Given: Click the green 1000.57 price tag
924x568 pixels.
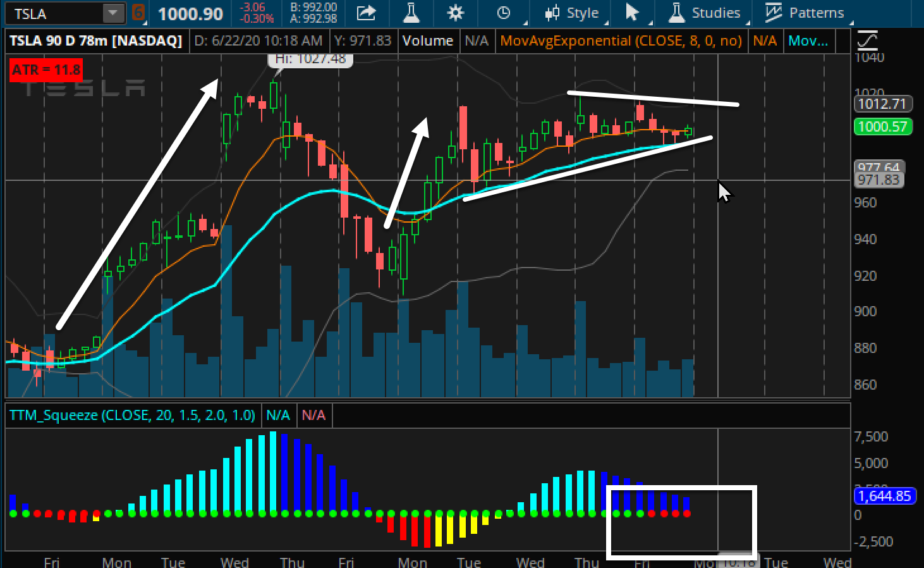Looking at the screenshot, I should [x=882, y=127].
